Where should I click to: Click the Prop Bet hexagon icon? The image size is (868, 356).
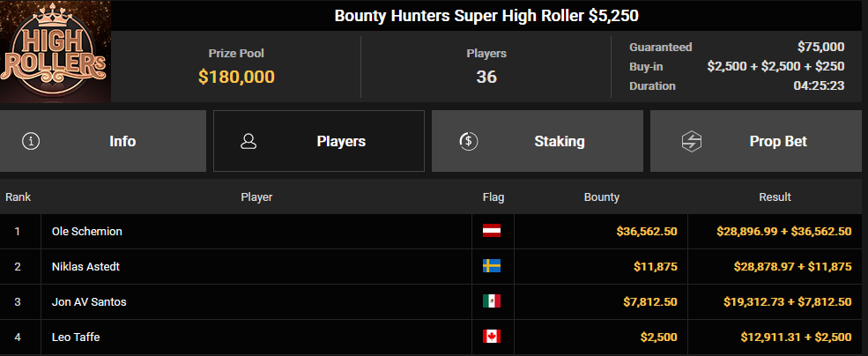coord(692,141)
